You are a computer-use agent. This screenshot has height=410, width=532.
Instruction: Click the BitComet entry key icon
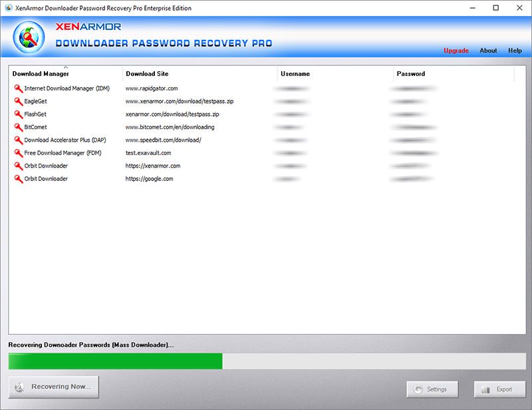[x=18, y=127]
